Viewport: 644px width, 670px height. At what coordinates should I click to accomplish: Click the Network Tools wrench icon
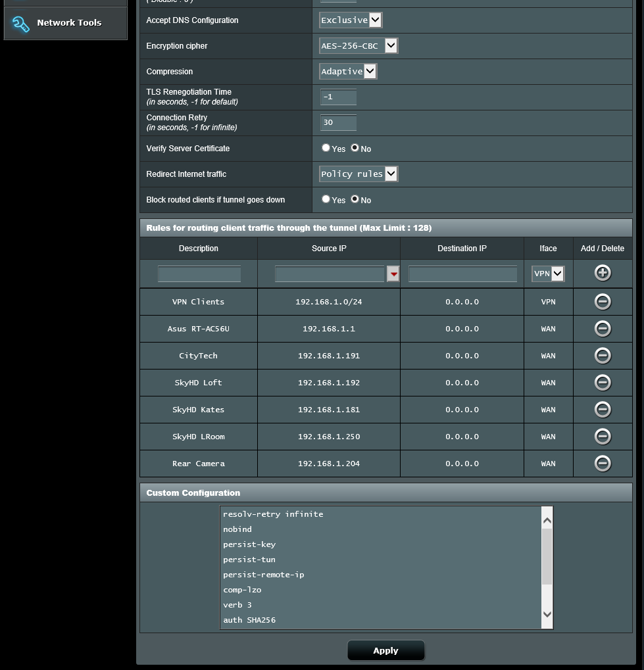click(x=20, y=24)
